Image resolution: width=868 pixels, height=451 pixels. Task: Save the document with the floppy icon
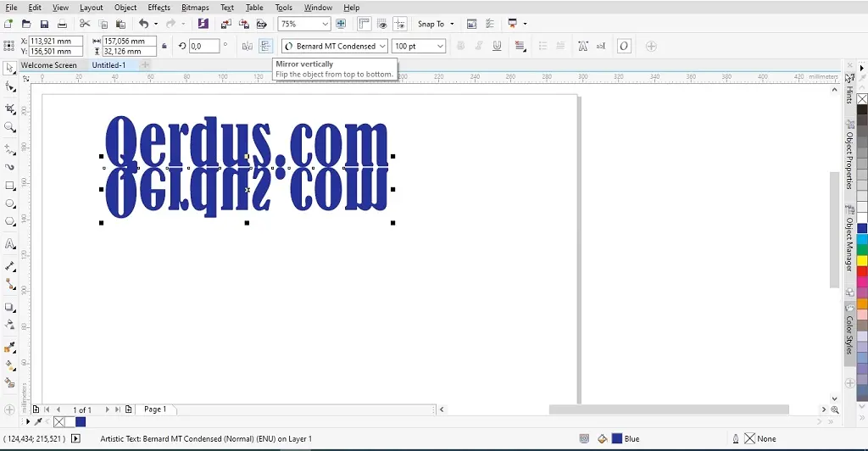44,24
